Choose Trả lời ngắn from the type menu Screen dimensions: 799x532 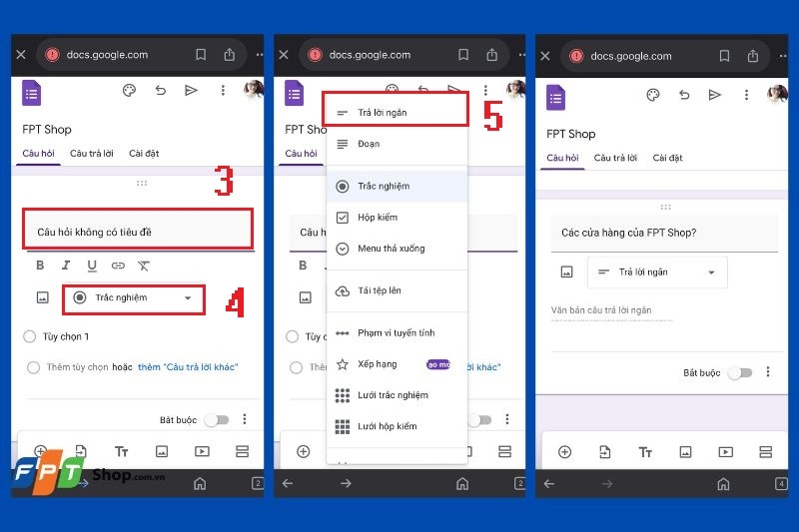tap(397, 113)
